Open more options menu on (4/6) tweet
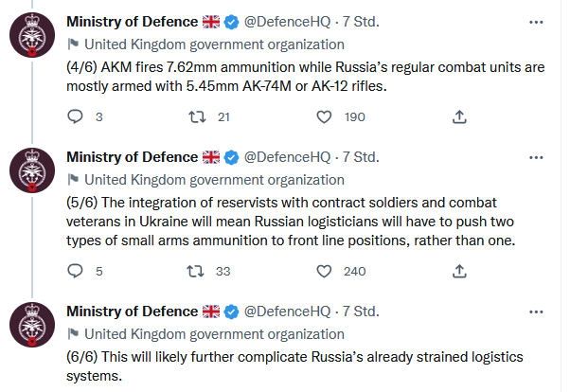Screen dimensions: 570x392 tap(536, 22)
